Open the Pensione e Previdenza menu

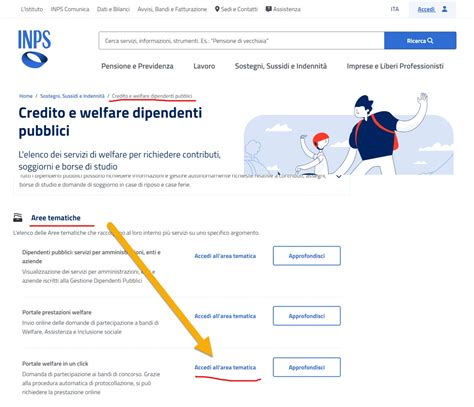[x=137, y=66]
